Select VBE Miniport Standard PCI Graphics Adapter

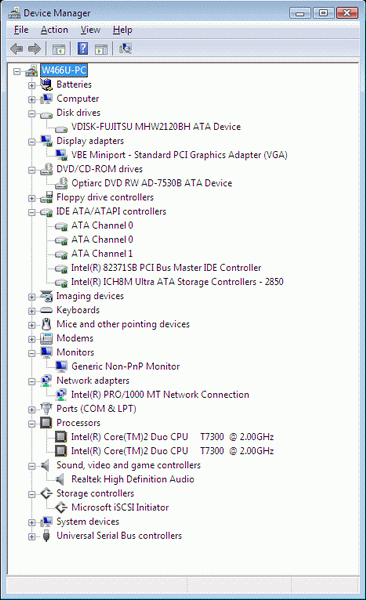179,155
